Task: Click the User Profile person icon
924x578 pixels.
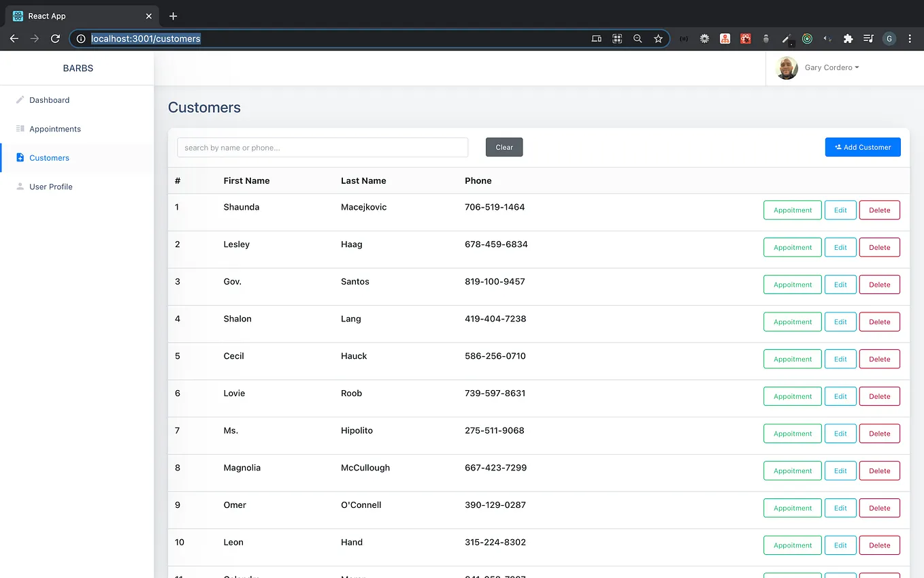Action: click(20, 187)
